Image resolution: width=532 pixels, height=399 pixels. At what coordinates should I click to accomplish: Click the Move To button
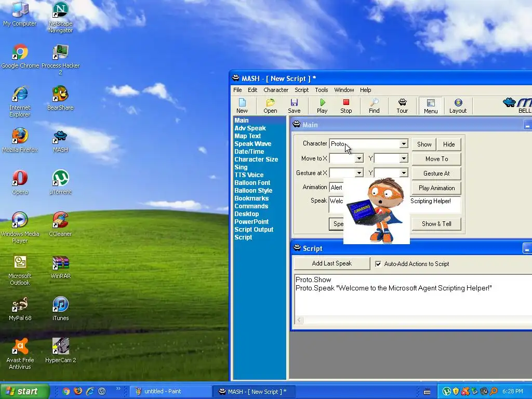436,159
